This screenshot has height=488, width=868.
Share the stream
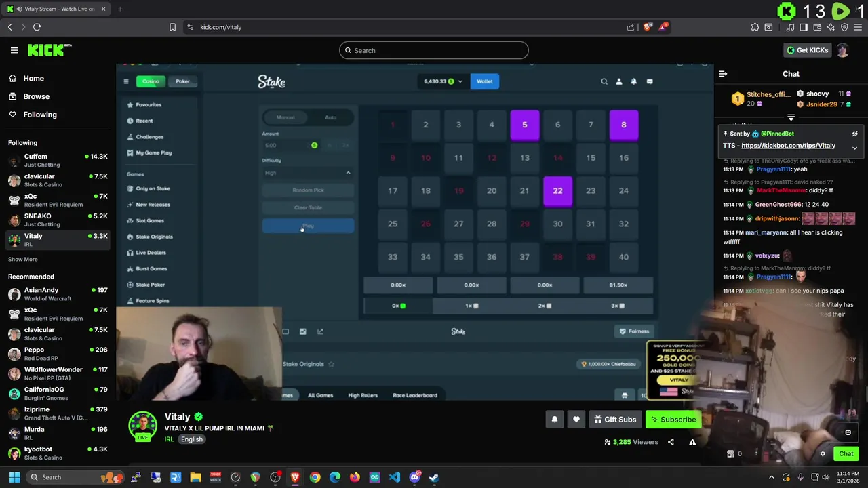(x=671, y=442)
